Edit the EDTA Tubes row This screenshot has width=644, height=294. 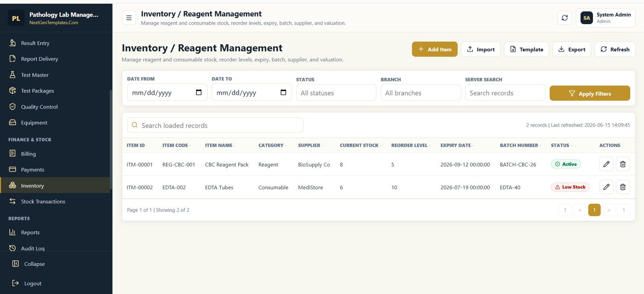(x=606, y=187)
